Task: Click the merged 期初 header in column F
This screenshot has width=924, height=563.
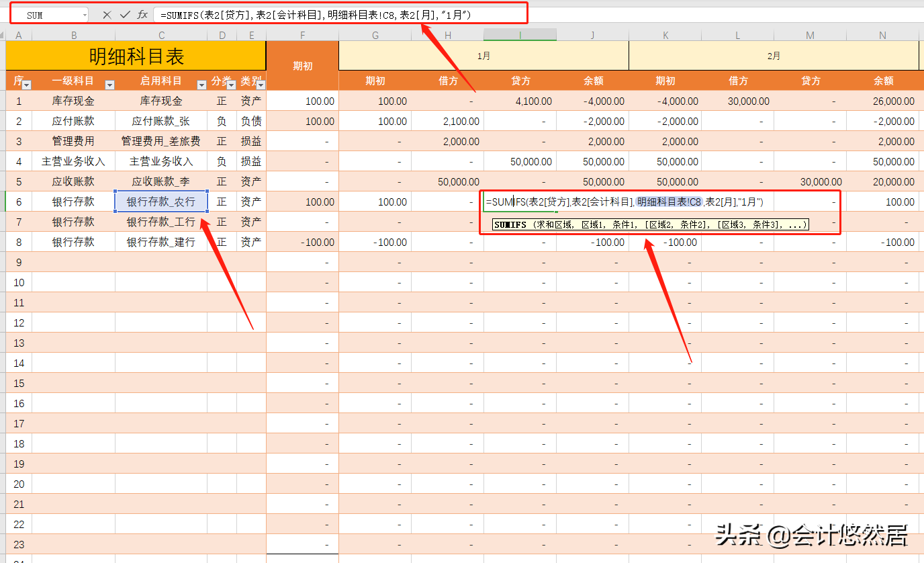Action: (303, 66)
